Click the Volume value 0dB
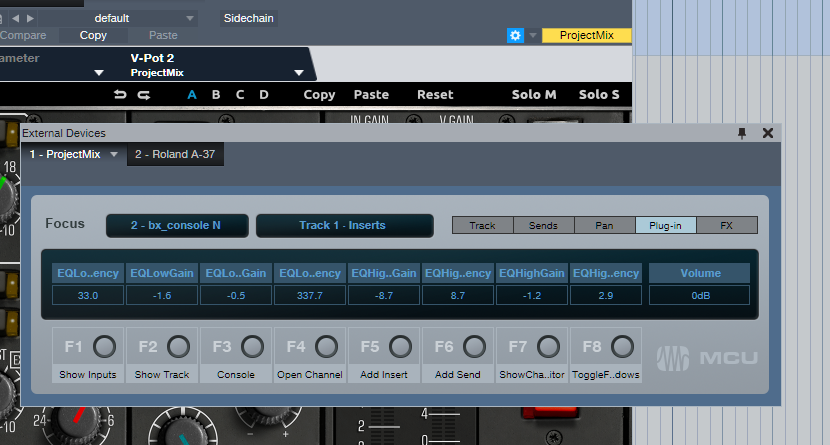The height and width of the screenshot is (445, 830). pos(700,295)
